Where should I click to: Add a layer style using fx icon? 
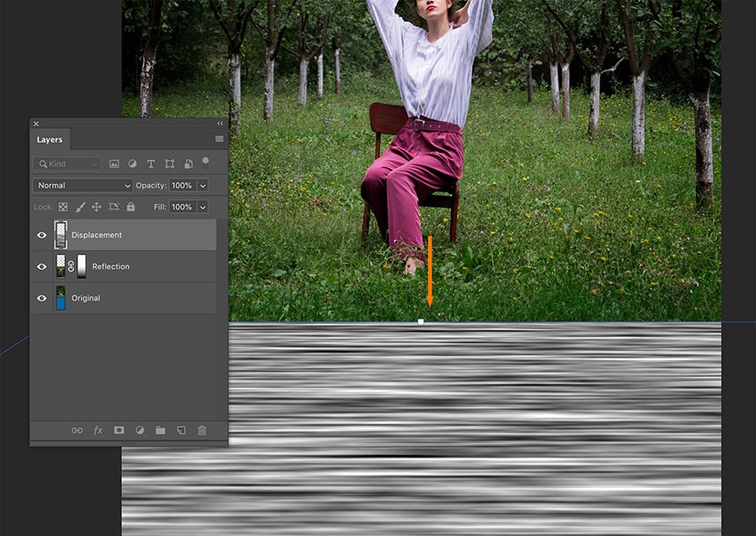pyautogui.click(x=98, y=430)
